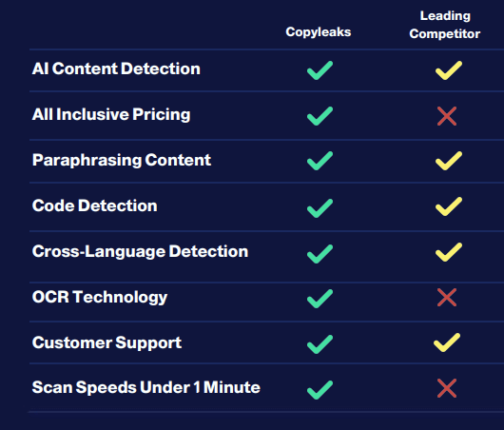Click the red X for OCR Technology
The height and width of the screenshot is (430, 504).
pyautogui.click(x=447, y=298)
